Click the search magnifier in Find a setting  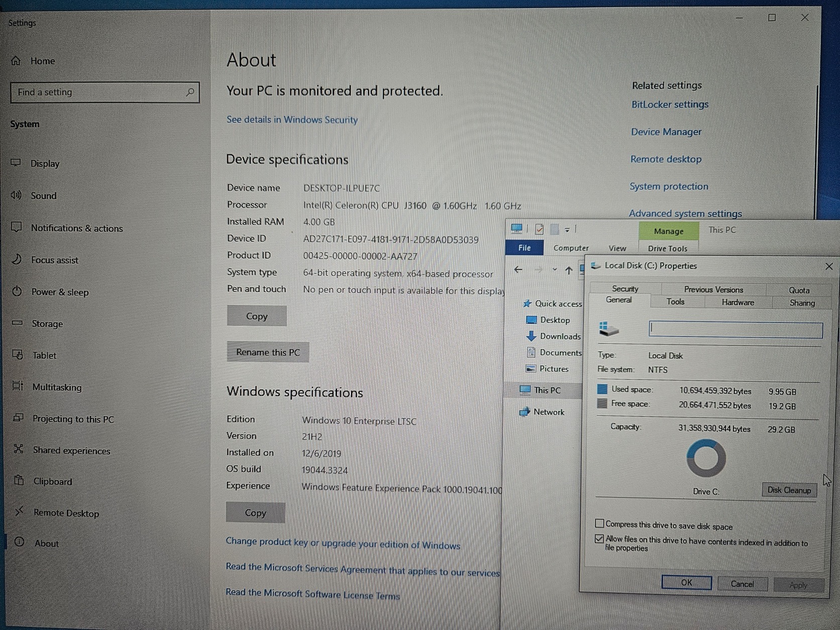[x=190, y=92]
